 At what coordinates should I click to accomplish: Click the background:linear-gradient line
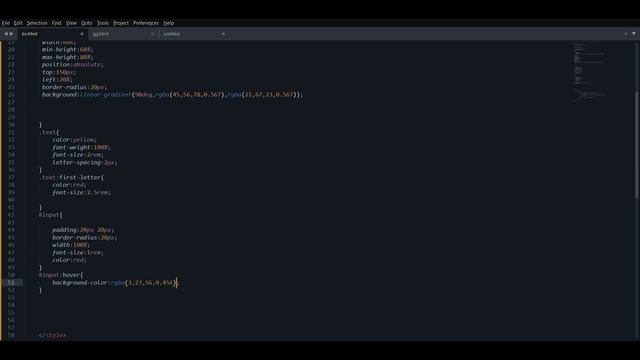click(172, 95)
